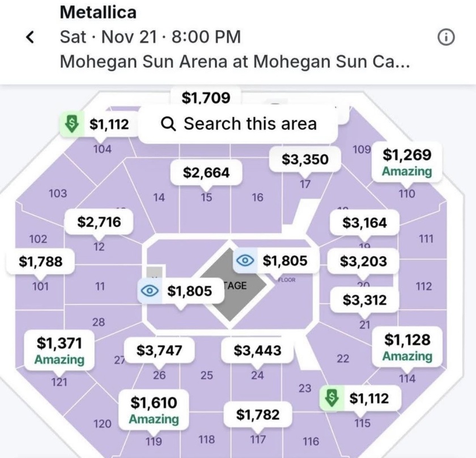
Task: Select the $2,664 price marker for section 15
Action: tap(206, 172)
